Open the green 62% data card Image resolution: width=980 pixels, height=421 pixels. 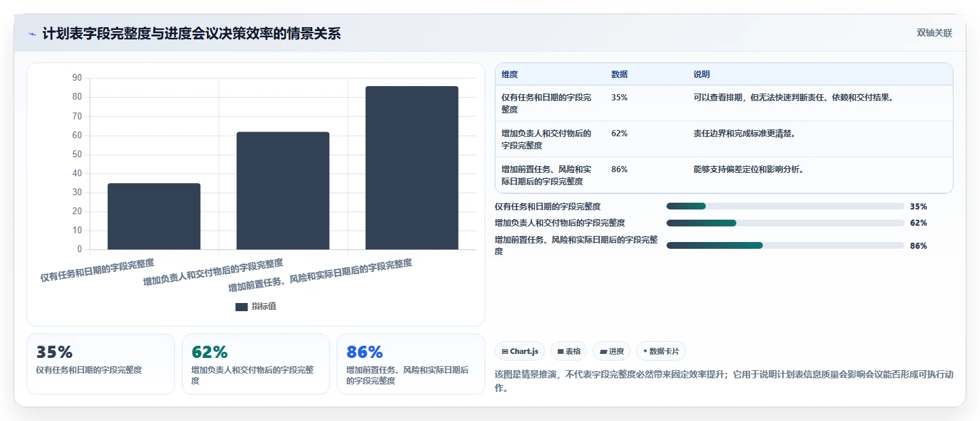(x=256, y=364)
